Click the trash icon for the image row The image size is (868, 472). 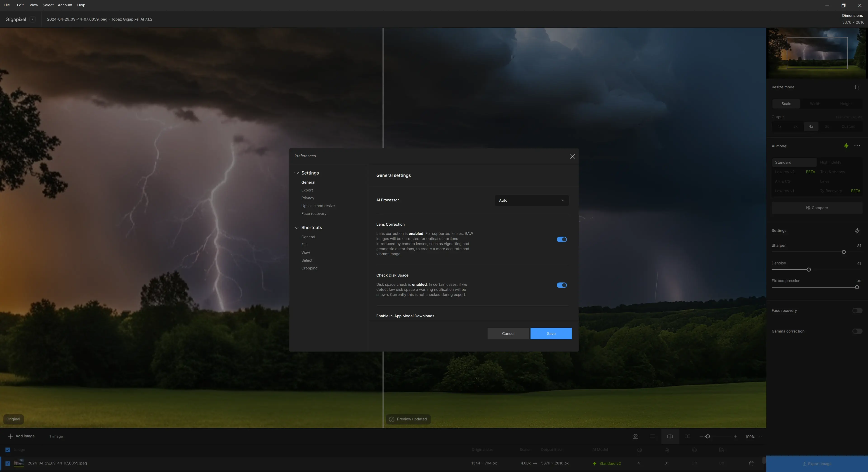pos(751,463)
